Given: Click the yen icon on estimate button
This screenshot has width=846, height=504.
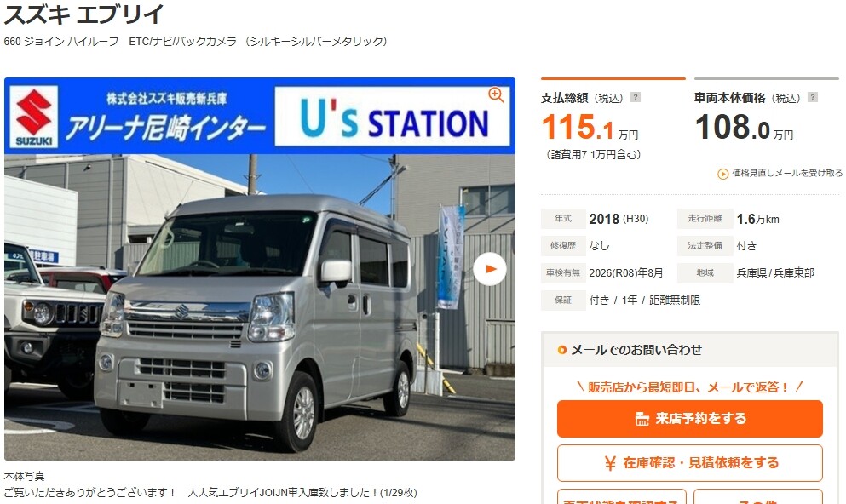Looking at the screenshot, I should coord(610,463).
